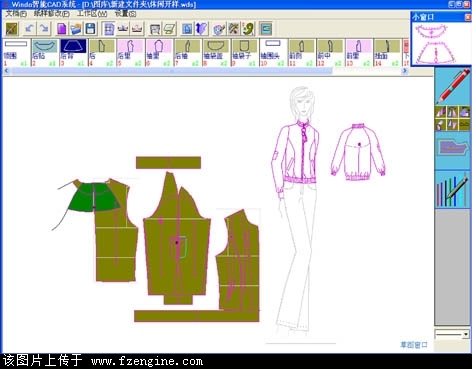Save the pattern with the floppy disk icon
The image size is (472, 369).
tap(90, 29)
